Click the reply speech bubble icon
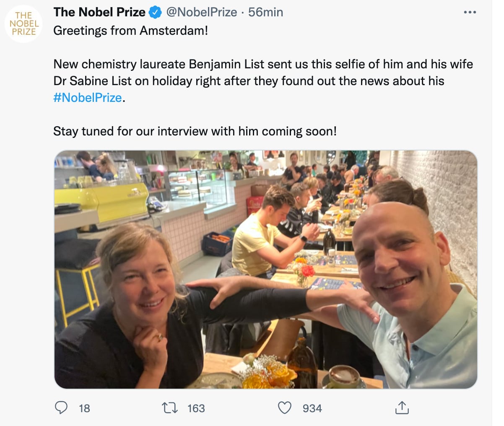504x426 pixels. (x=61, y=408)
